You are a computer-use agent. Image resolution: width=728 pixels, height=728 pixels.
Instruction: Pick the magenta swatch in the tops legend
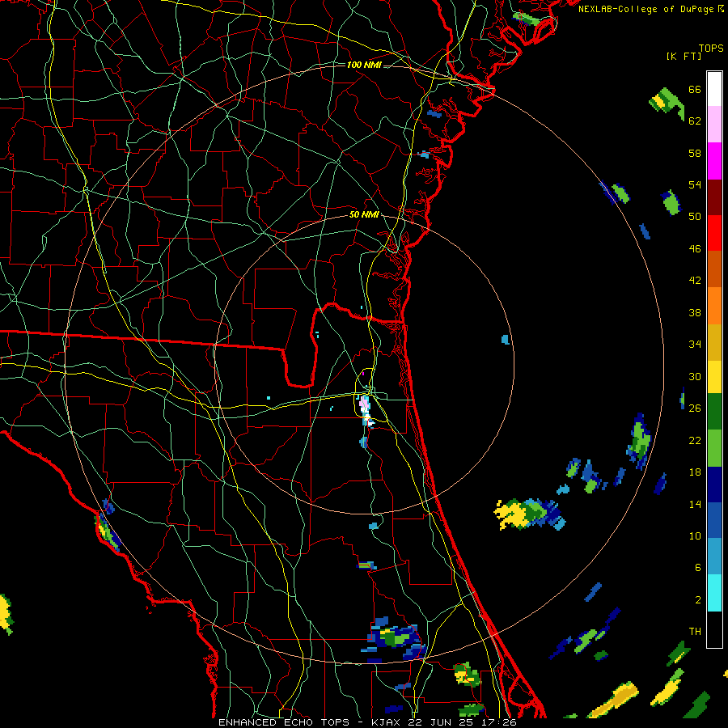[x=714, y=161]
